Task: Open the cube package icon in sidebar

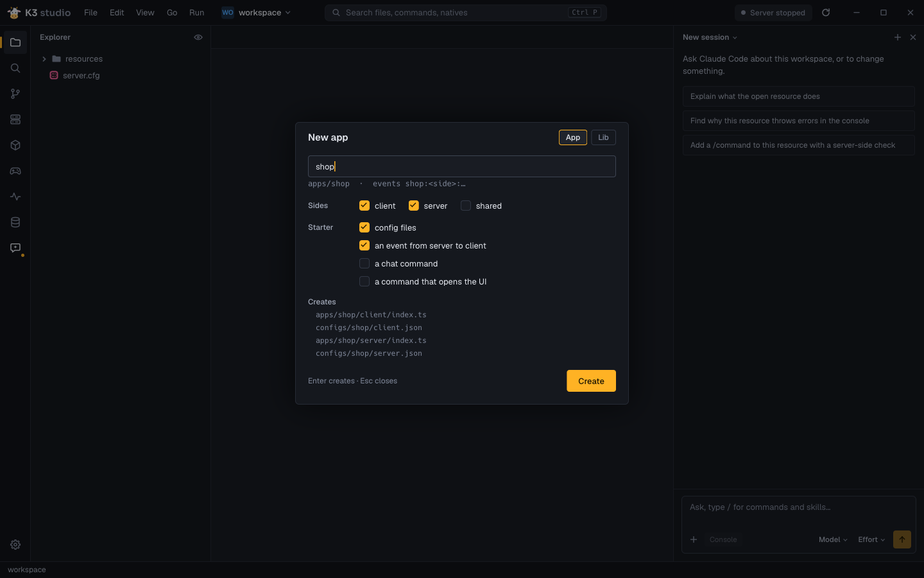Action: (15, 145)
